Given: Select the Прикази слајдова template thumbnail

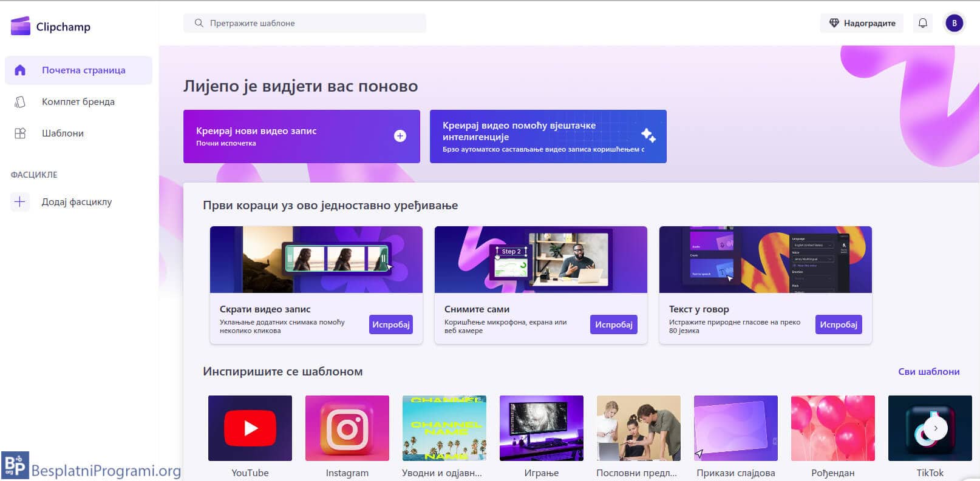Looking at the screenshot, I should 736,428.
